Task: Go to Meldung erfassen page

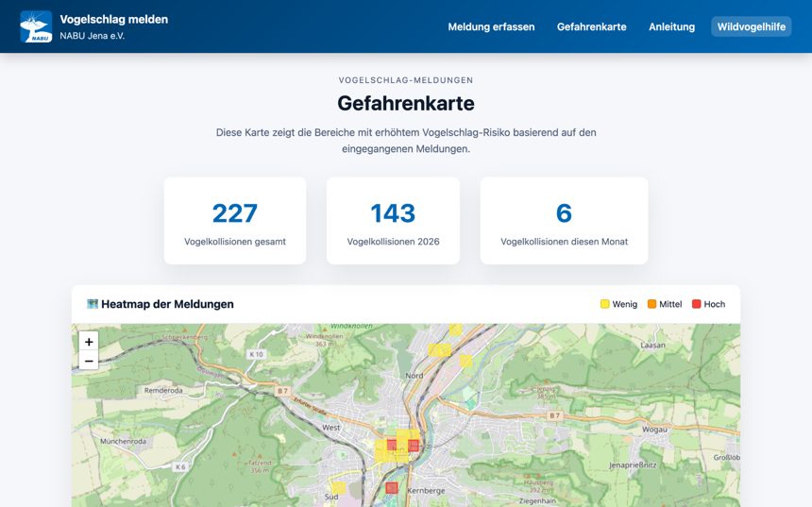Action: (491, 27)
